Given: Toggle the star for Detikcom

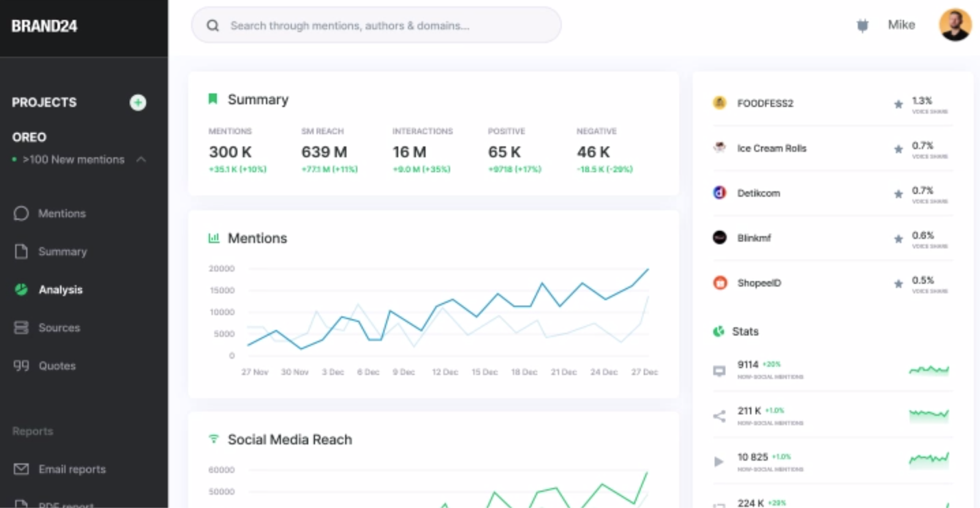Looking at the screenshot, I should pyautogui.click(x=898, y=194).
